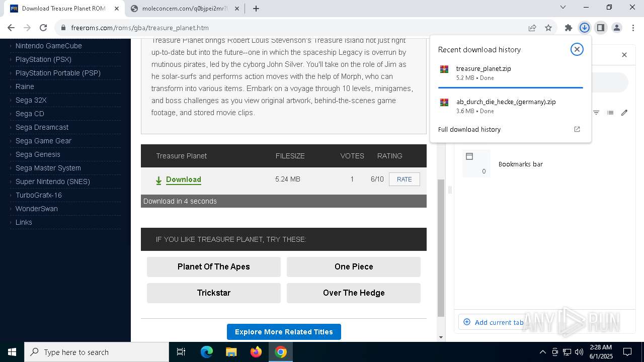Viewport: 644px width, 362px height.
Task: Open Nintendo GameCube sidebar link
Action: [49, 46]
